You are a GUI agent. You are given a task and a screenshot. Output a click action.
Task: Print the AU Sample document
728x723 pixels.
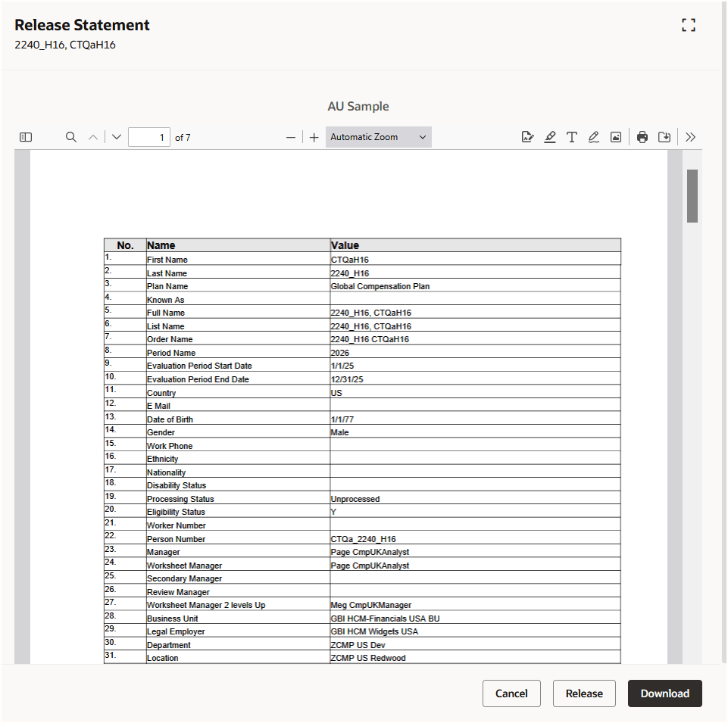point(642,137)
